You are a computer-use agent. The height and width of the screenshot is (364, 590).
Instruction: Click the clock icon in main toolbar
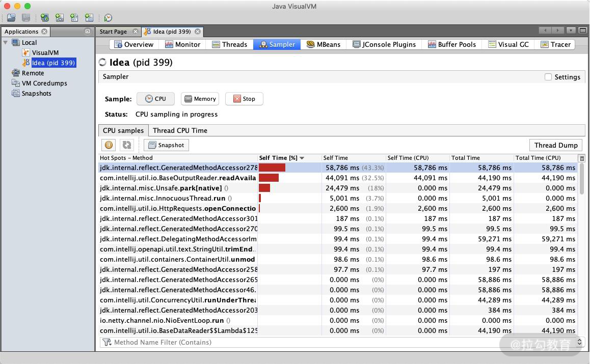108,18
